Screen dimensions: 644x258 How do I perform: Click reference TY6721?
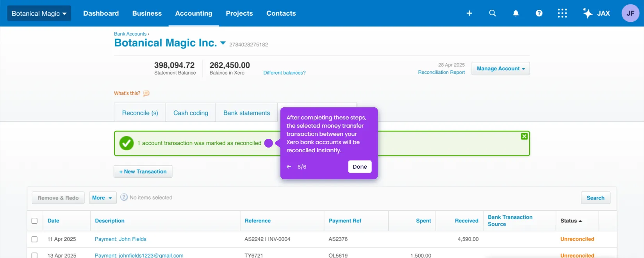click(x=254, y=256)
